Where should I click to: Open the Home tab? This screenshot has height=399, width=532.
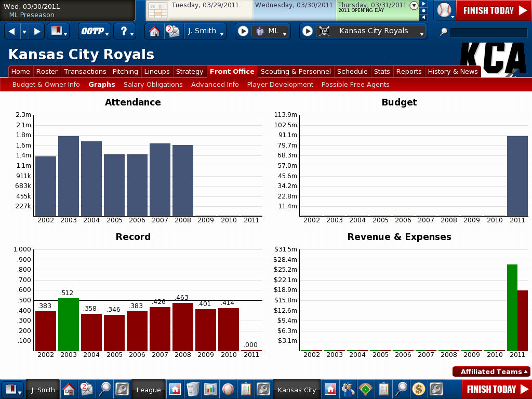click(21, 72)
